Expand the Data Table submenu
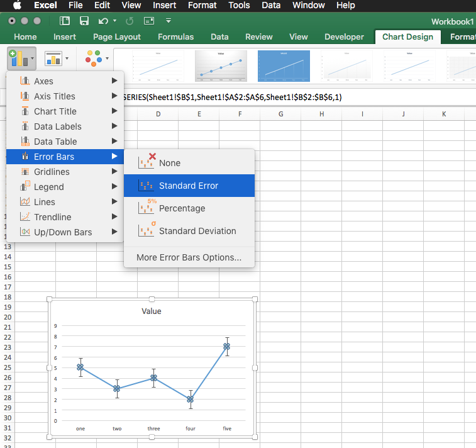 point(65,142)
